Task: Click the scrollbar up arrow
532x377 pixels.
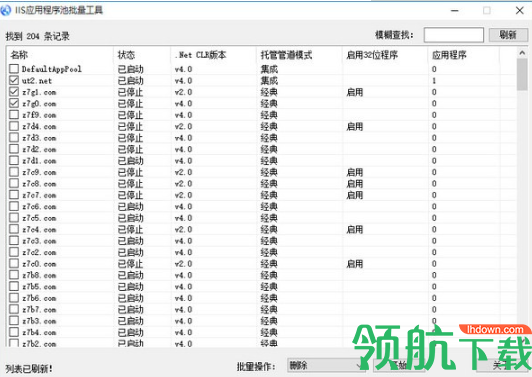Action: [522, 53]
